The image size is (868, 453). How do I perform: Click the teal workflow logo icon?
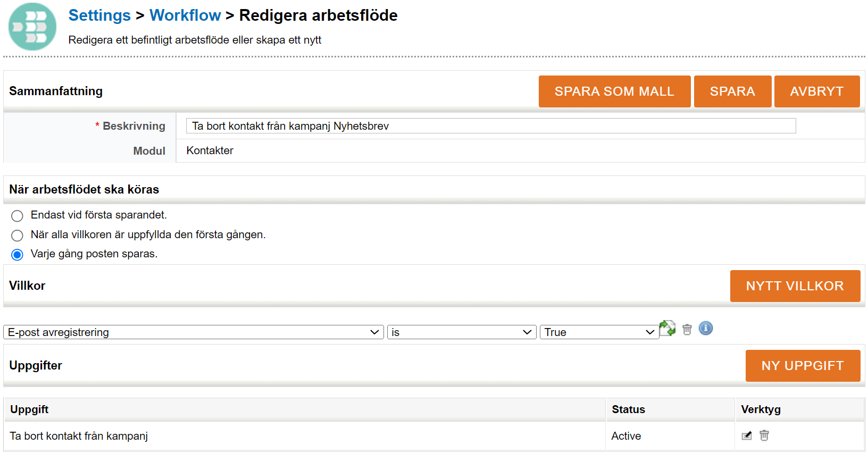click(32, 27)
